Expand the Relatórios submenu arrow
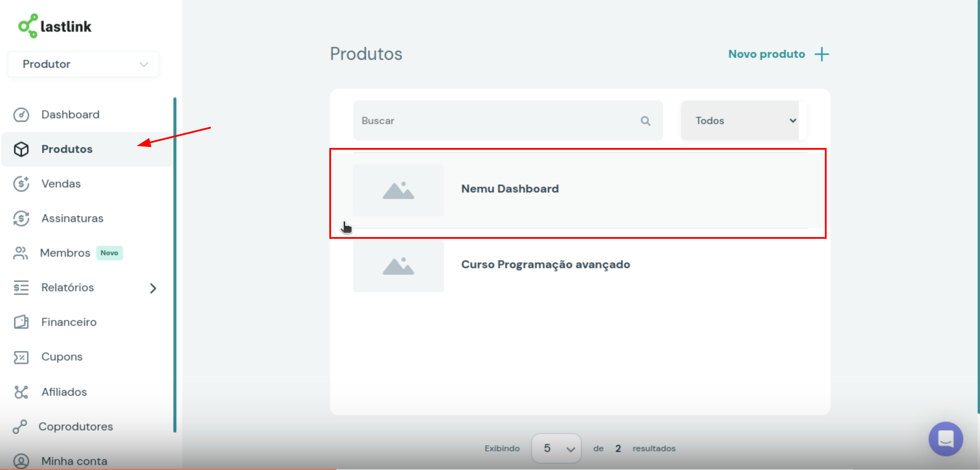Image resolution: width=980 pixels, height=470 pixels. (x=153, y=288)
